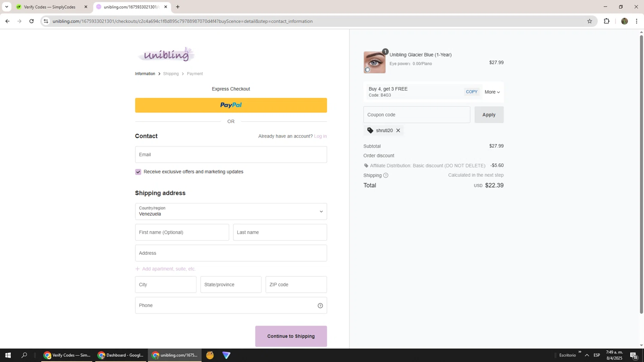The image size is (644, 362).
Task: Open a new browser tab
Action: (x=178, y=7)
